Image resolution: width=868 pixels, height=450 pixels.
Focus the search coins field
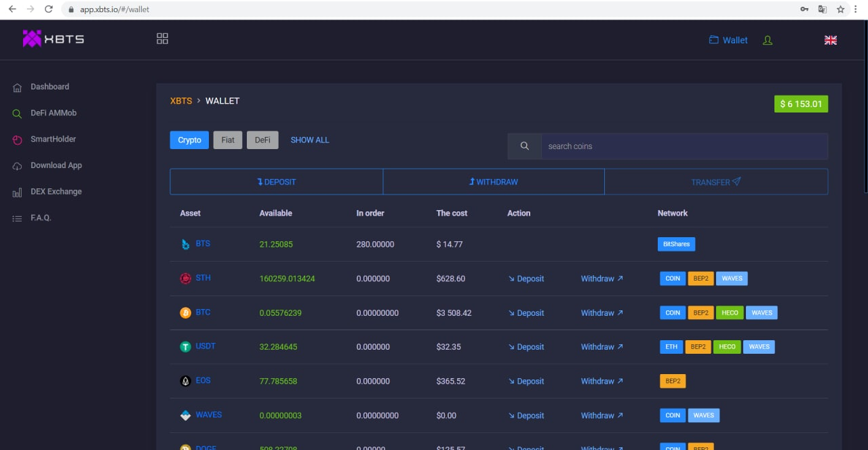tap(684, 146)
